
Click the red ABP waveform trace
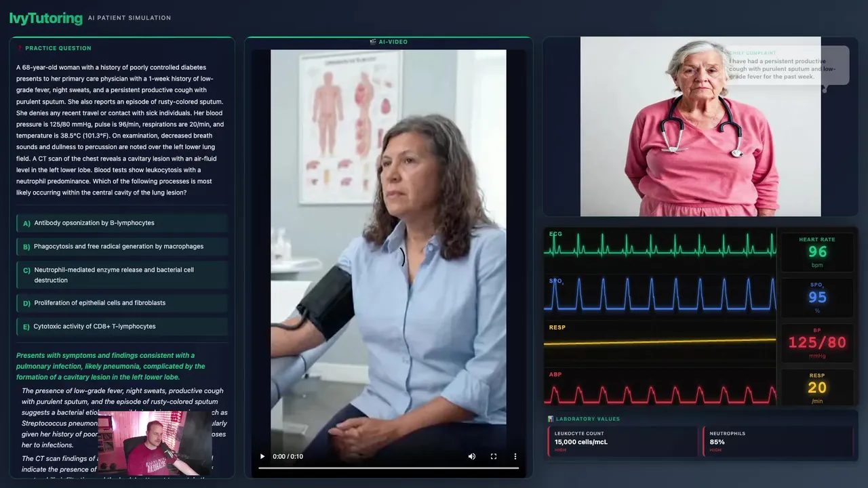pyautogui.click(x=660, y=394)
